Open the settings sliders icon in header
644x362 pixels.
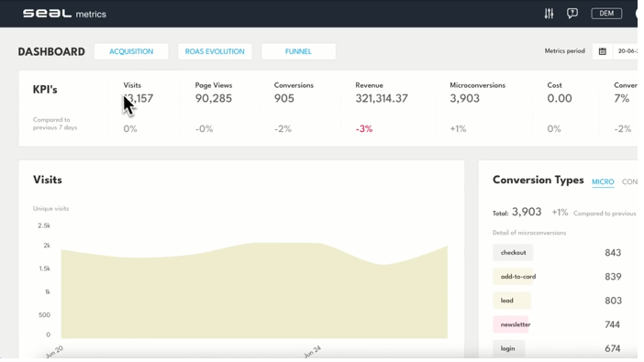[x=549, y=14]
